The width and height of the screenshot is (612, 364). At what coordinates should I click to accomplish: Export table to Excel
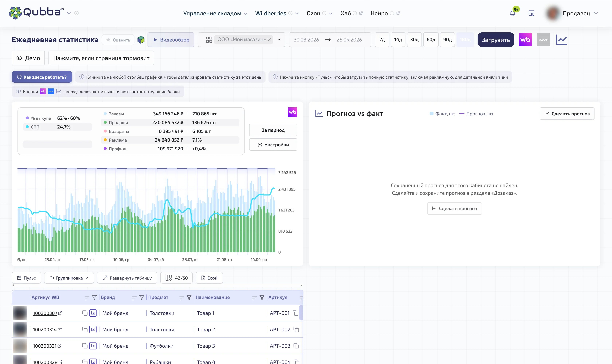click(x=209, y=278)
